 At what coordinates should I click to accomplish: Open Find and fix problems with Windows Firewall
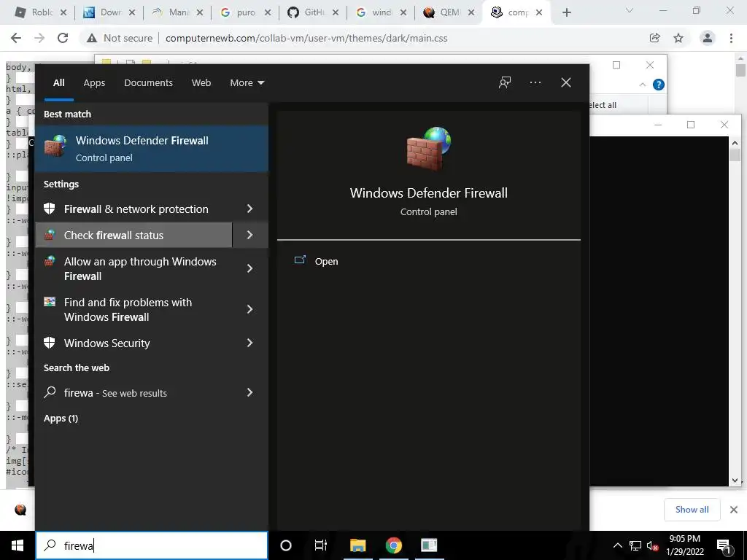coord(134,309)
